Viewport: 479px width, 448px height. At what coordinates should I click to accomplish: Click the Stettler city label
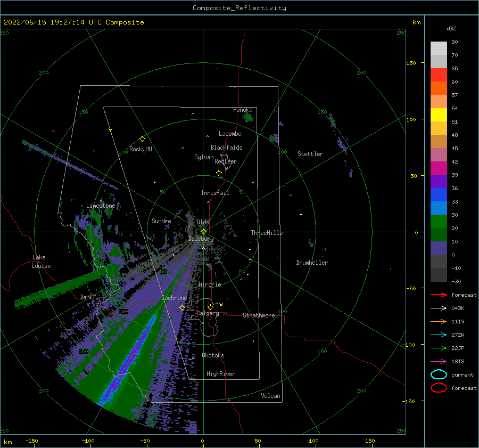click(x=310, y=154)
